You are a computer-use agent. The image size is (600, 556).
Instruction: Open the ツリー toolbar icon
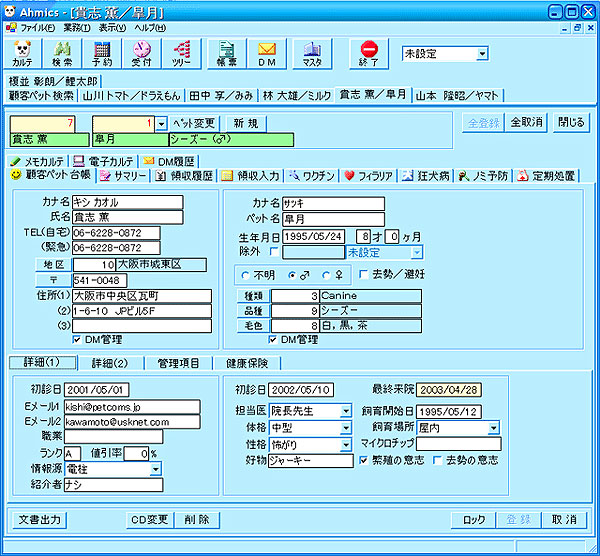182,52
